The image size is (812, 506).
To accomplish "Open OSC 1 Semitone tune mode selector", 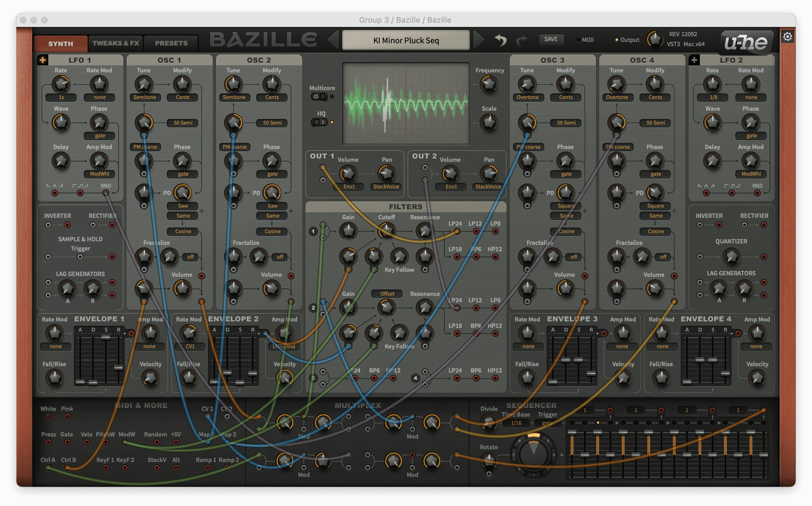I will coord(144,97).
